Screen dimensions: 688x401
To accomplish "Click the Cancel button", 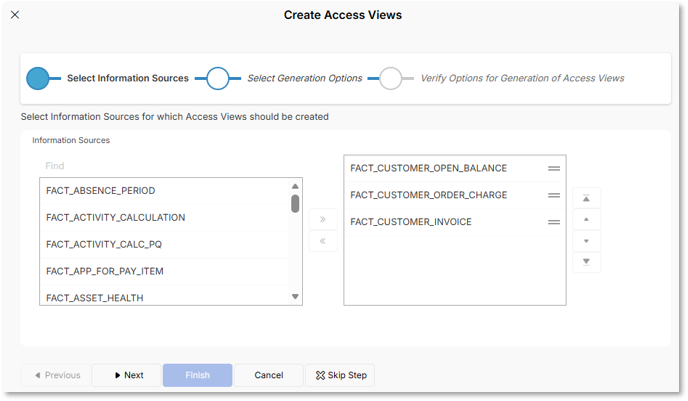I will (x=269, y=375).
